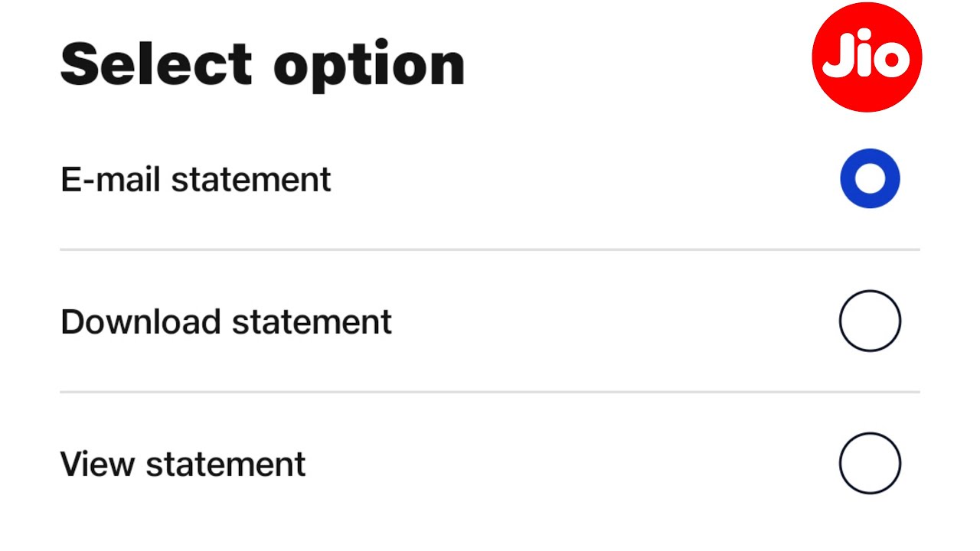Click the View statement label text
The image size is (980, 551).
183,465
